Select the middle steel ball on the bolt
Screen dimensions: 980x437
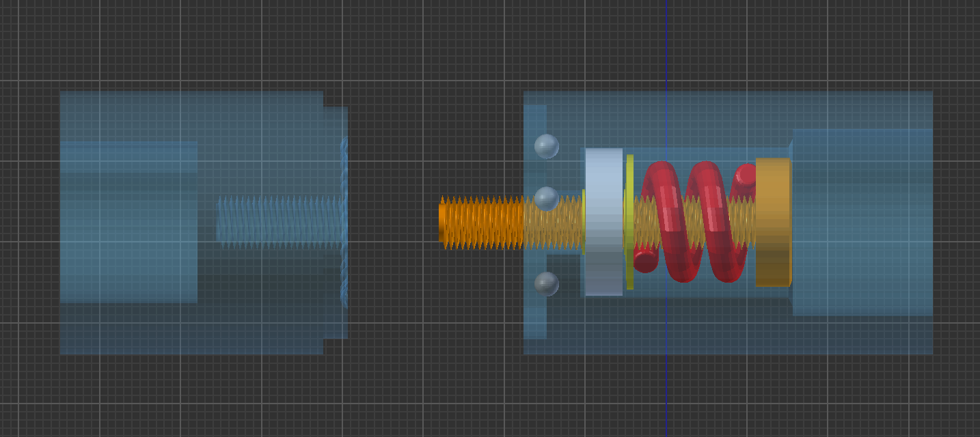pyautogui.click(x=546, y=199)
